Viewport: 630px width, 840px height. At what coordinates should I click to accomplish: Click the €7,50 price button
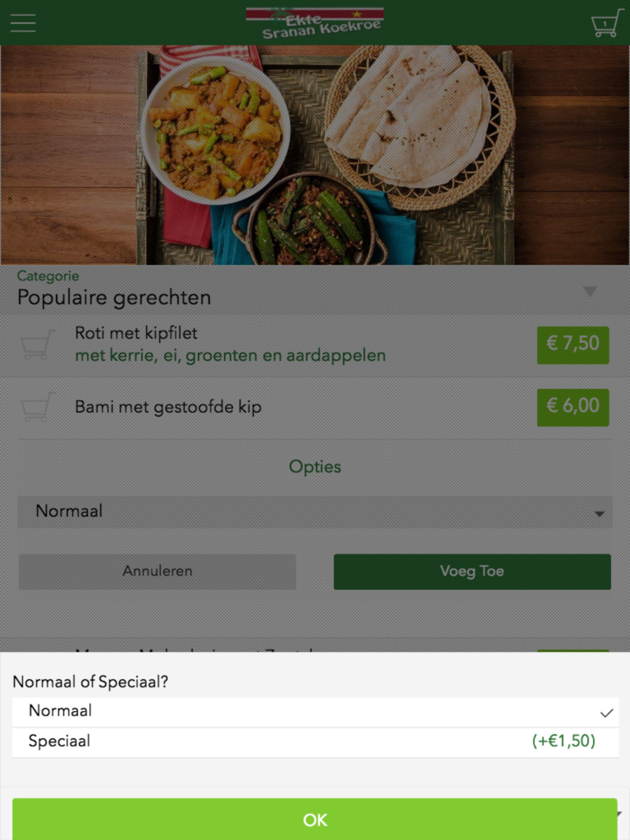[x=573, y=344]
